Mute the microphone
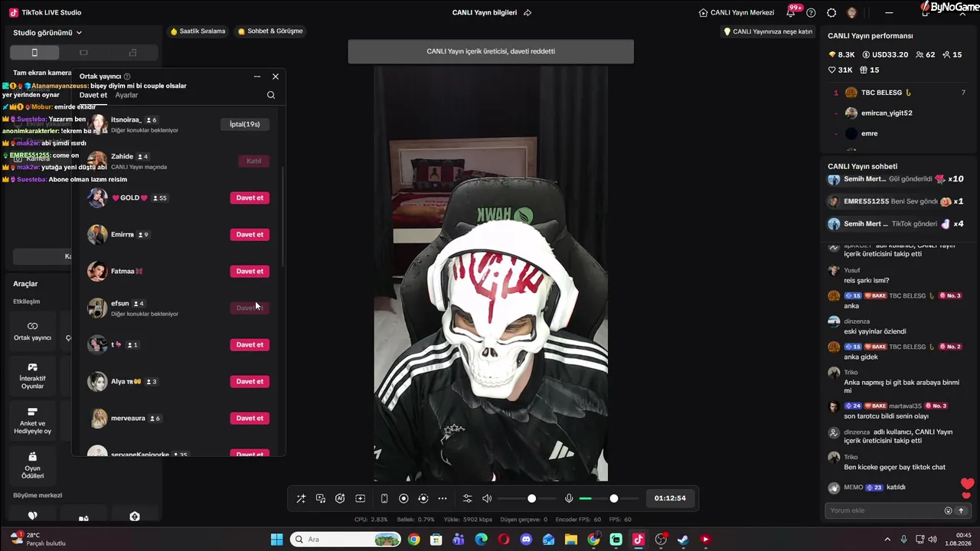Image resolution: width=980 pixels, height=551 pixels. [x=569, y=498]
